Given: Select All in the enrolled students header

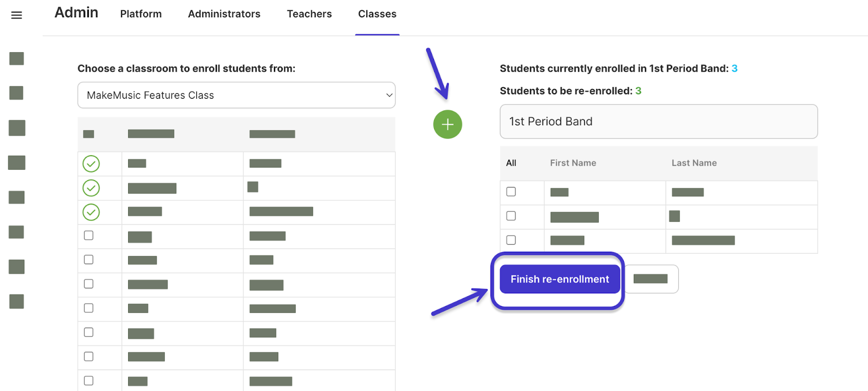Looking at the screenshot, I should 511,163.
